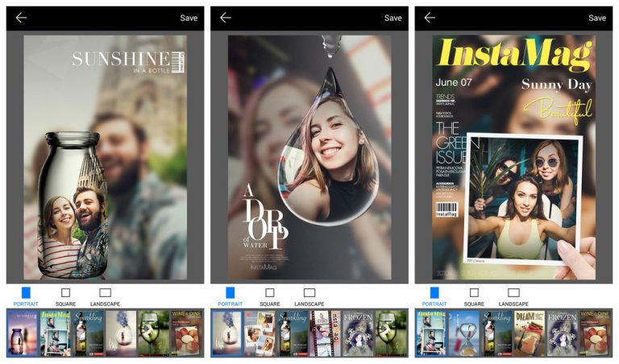This screenshot has height=364, width=619.
Task: Select Portrait icon under Drop of Water screen
Action: coord(231,292)
